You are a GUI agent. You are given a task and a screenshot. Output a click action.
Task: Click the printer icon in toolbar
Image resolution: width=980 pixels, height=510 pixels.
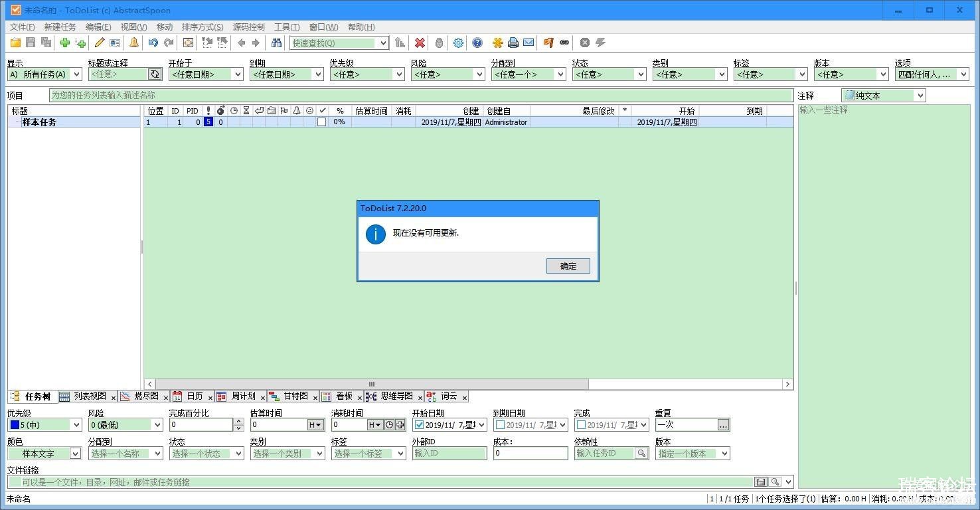(513, 42)
